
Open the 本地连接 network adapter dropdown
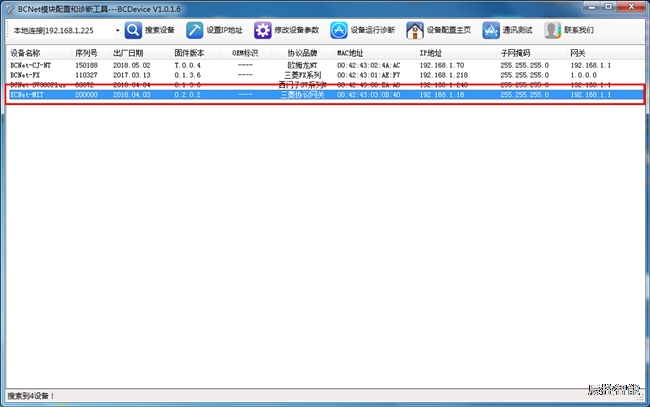coord(117,31)
